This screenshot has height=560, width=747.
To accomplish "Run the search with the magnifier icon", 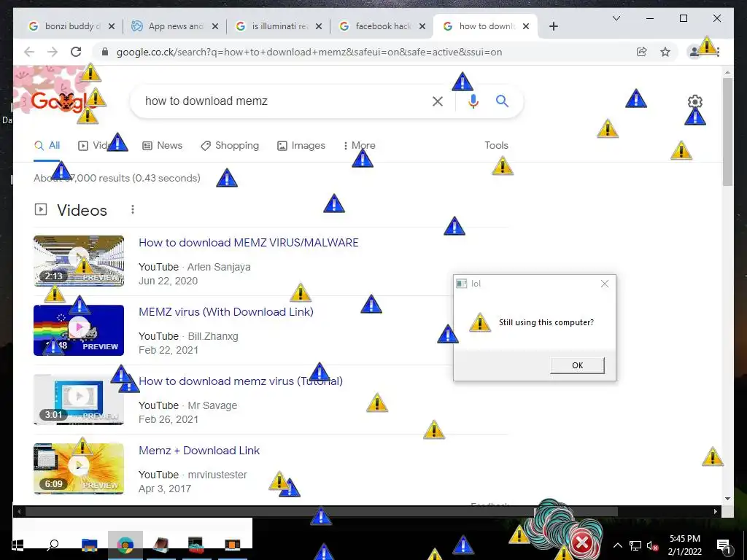I will 502,101.
